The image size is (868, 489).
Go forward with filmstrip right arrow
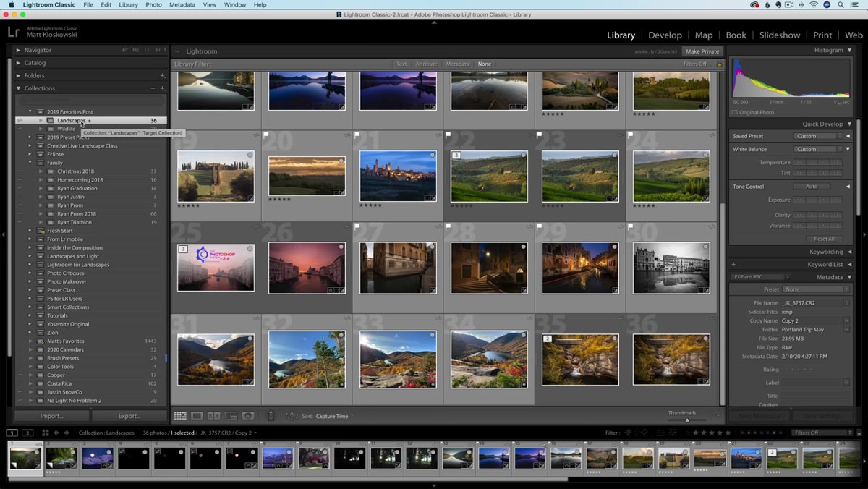coord(67,433)
